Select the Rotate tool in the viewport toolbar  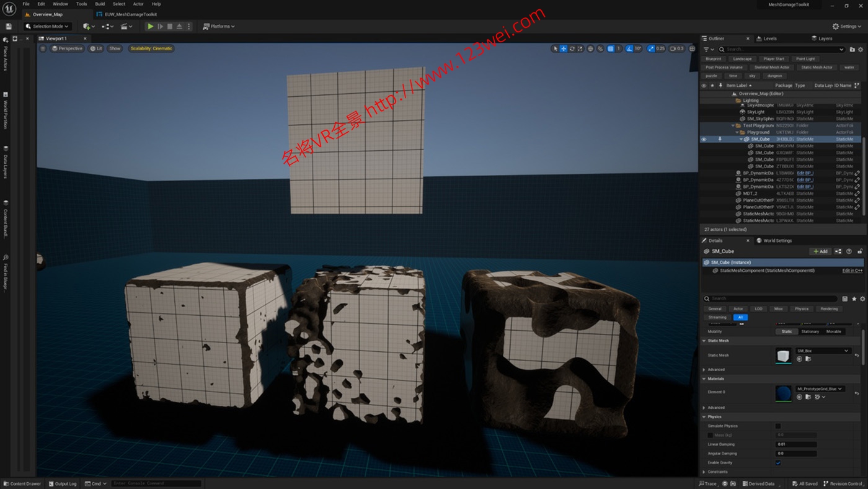[x=572, y=49]
